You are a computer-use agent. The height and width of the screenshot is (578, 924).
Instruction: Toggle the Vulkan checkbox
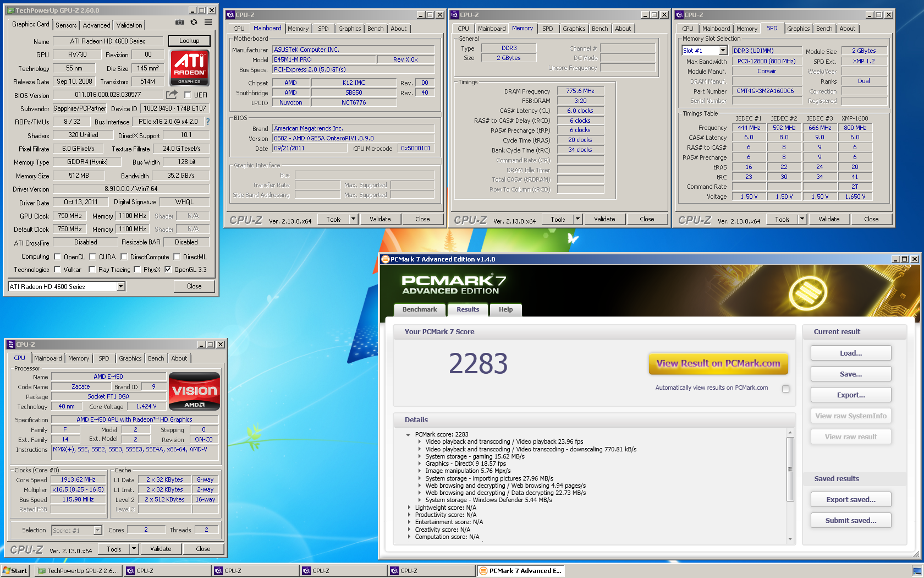57,269
